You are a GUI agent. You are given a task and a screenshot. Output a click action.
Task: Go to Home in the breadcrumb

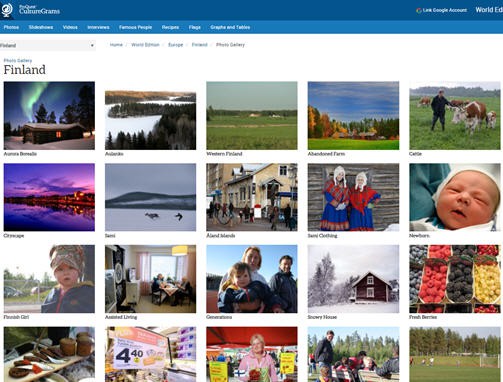[x=116, y=45]
